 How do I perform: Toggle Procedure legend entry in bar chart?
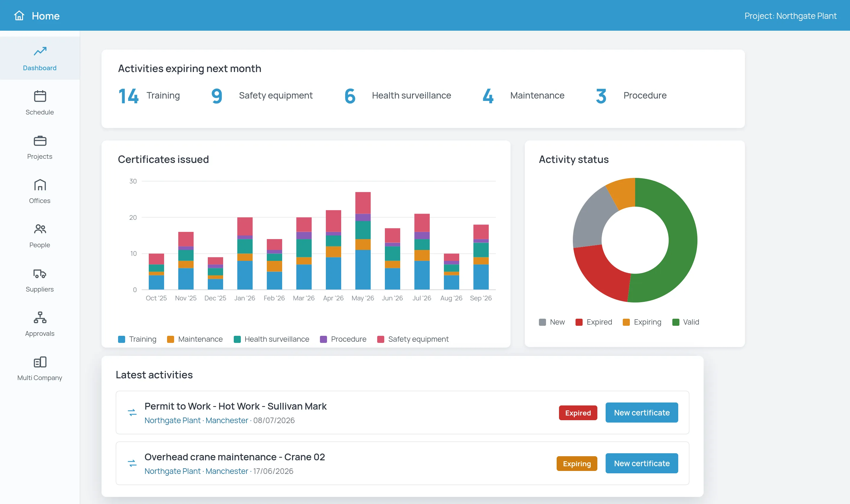tap(343, 339)
